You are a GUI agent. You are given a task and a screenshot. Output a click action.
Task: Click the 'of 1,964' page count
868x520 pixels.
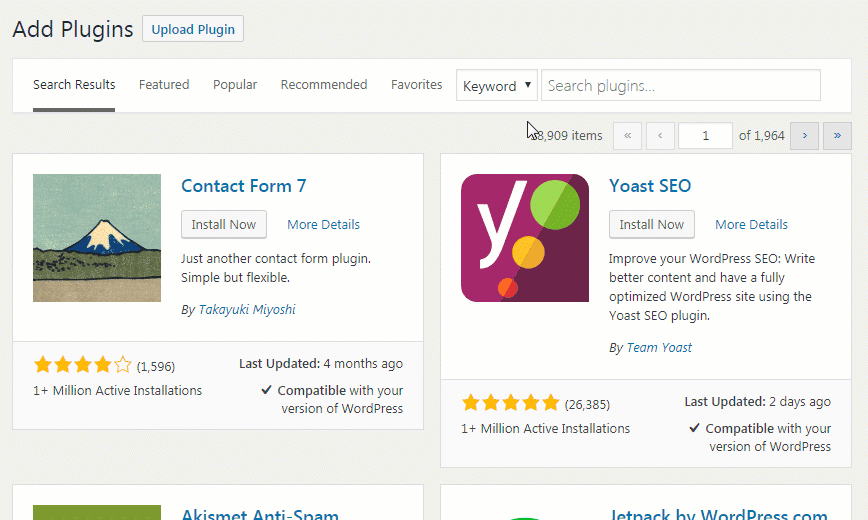[x=762, y=136]
